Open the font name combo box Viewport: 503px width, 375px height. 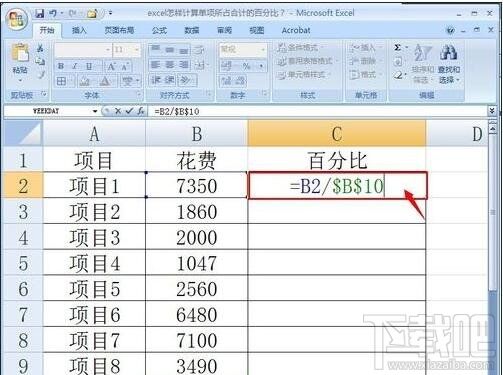pyautogui.click(x=83, y=50)
